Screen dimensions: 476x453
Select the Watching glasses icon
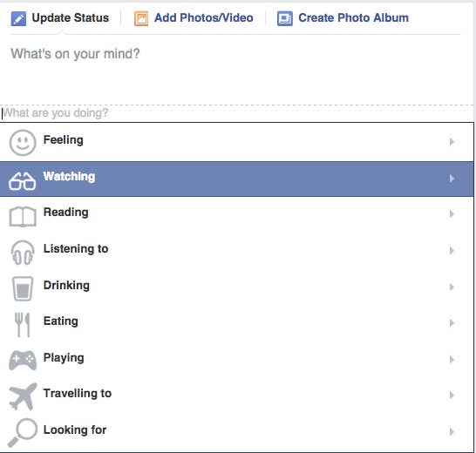pos(23,181)
